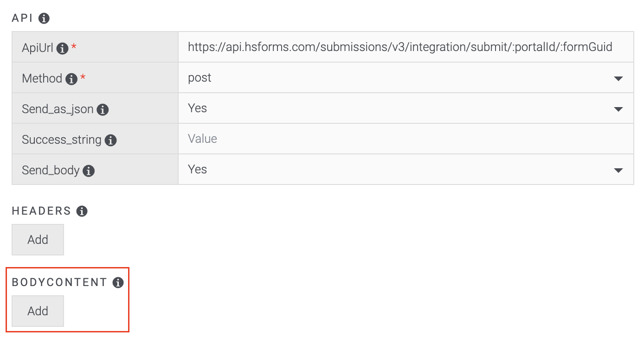Click Add under BODYCONTENT

pyautogui.click(x=38, y=311)
